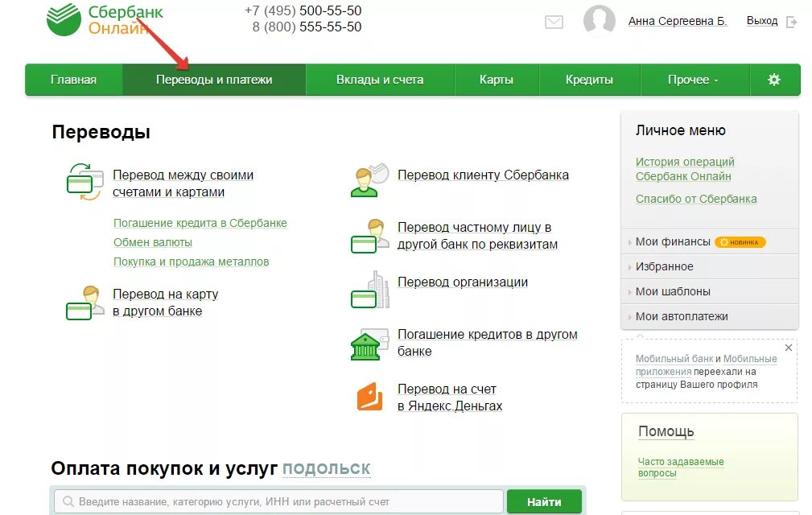Viewport: 812px width, 515px height.
Task: Expand Мои автоплатежи section
Action: point(709,316)
